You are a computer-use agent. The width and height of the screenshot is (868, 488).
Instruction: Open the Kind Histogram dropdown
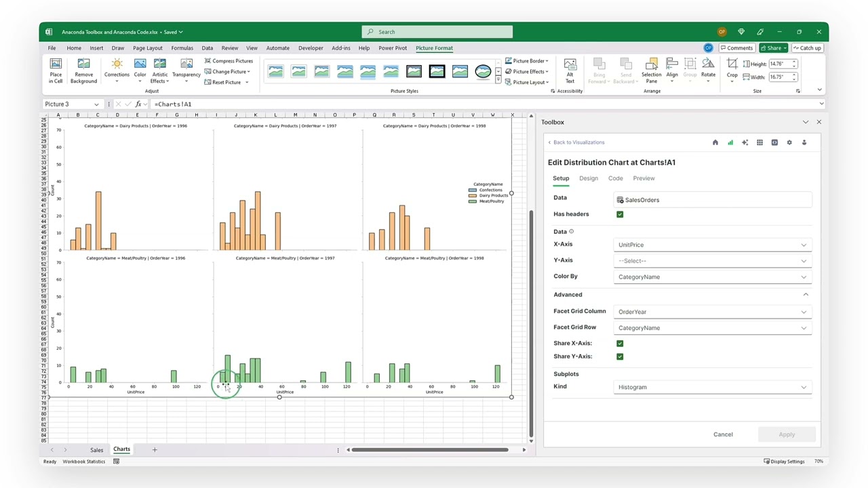713,387
